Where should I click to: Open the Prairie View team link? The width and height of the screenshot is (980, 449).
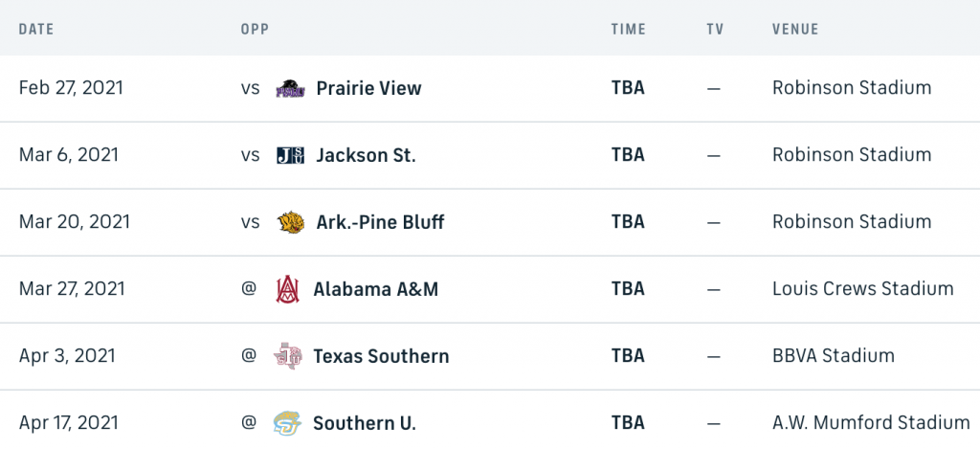click(368, 88)
